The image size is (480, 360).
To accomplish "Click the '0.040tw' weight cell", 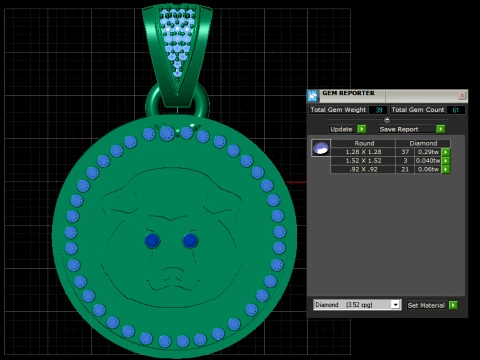I will point(428,161).
